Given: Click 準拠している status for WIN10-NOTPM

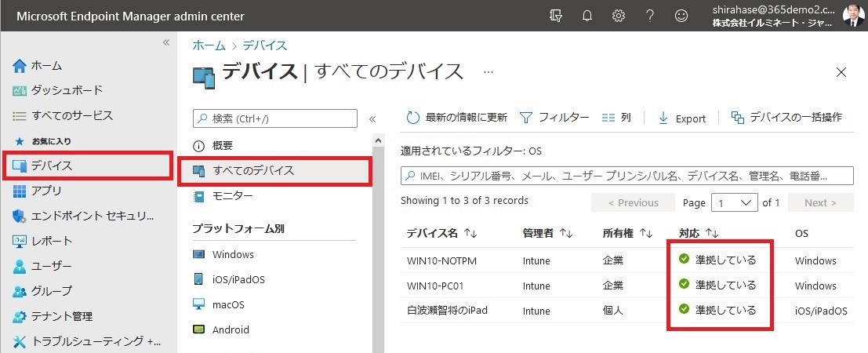Looking at the screenshot, I should tap(717, 260).
